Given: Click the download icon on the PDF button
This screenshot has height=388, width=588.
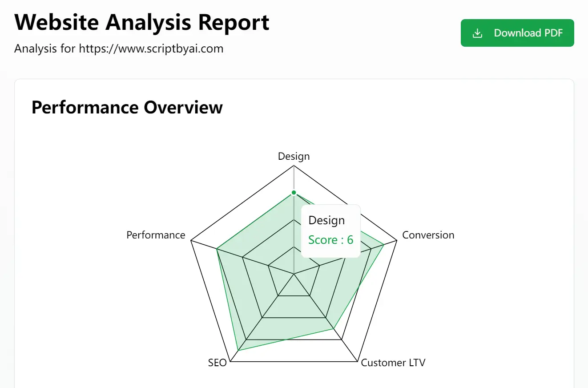Looking at the screenshot, I should (x=478, y=33).
